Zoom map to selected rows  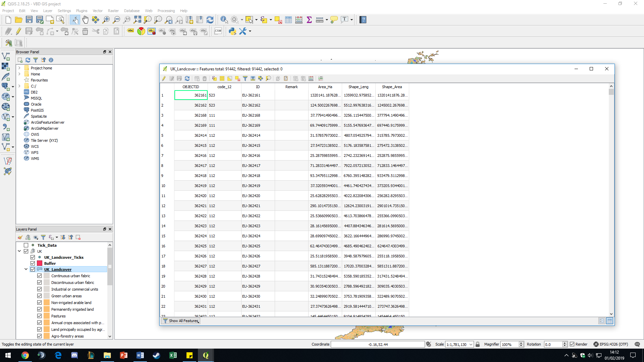click(x=268, y=78)
